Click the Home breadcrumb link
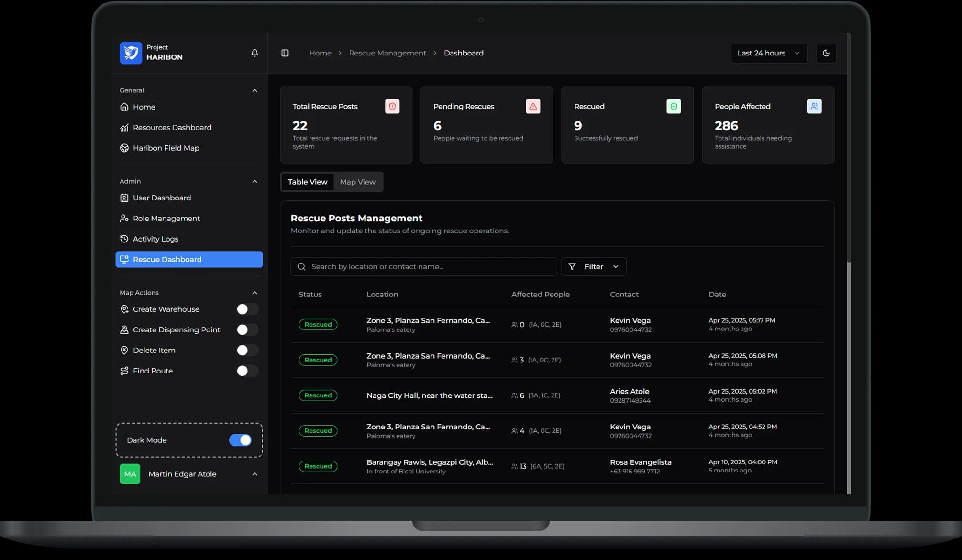Screen dimensions: 962x560 click(320, 53)
